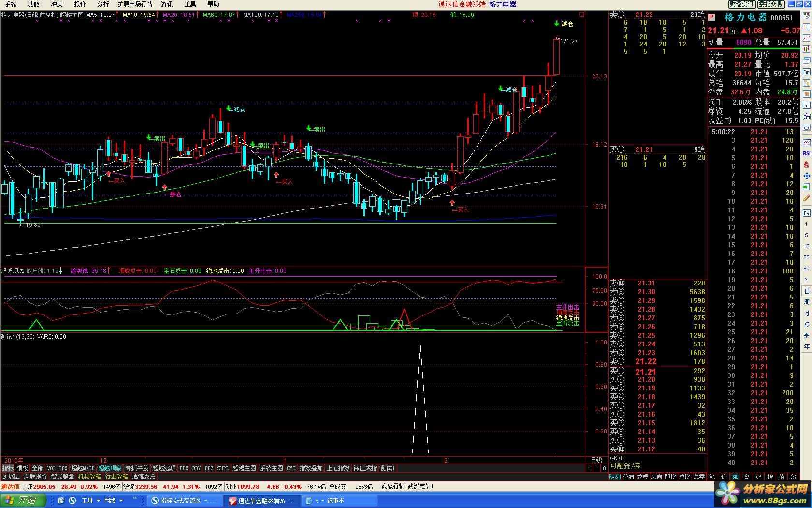Select the 日 daily period
Screen dimensions: 812x508
tap(806, 291)
